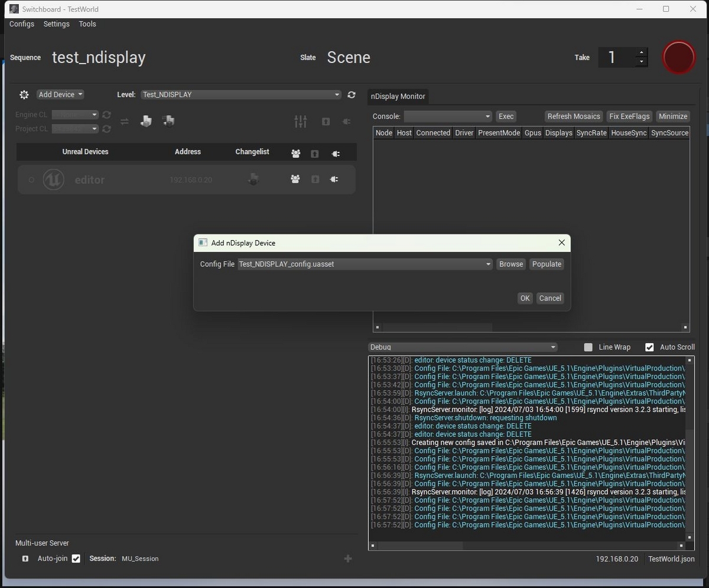Open the mixer sliders settings icon
The height and width of the screenshot is (588, 709).
pos(301,122)
